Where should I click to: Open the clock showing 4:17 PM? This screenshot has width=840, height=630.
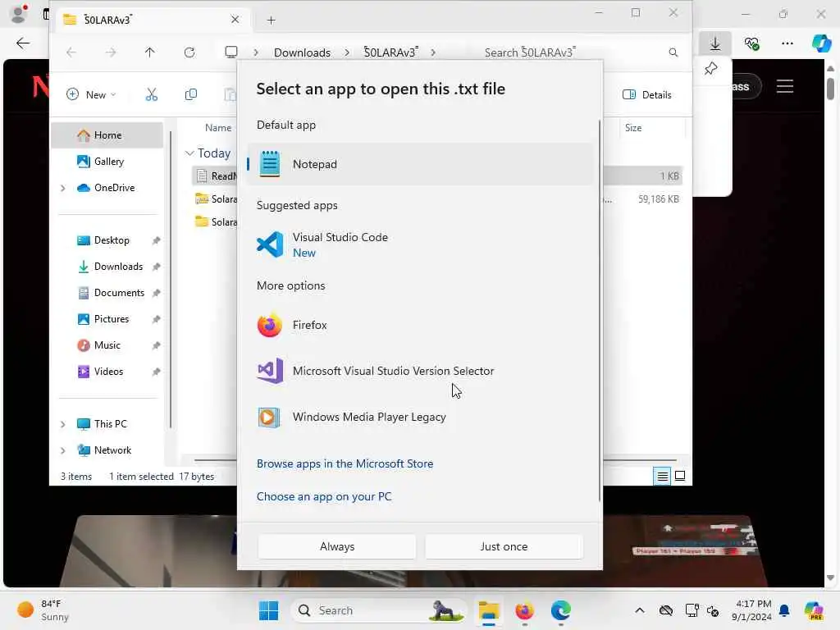point(752,610)
